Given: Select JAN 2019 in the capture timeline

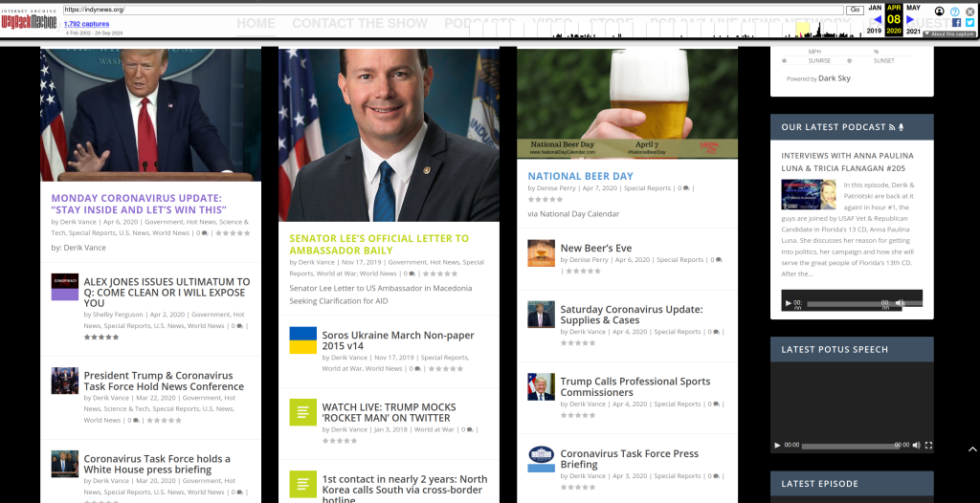Looking at the screenshot, I should (875, 19).
